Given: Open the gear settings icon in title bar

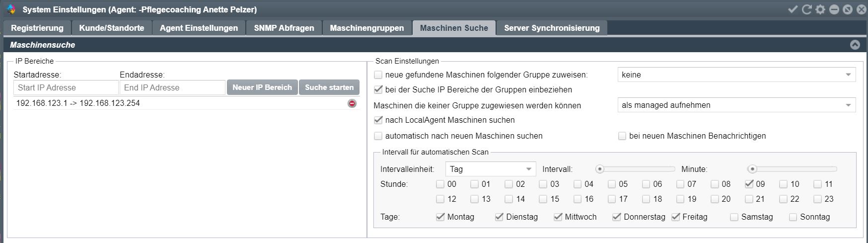Looking at the screenshot, I should coord(820,9).
